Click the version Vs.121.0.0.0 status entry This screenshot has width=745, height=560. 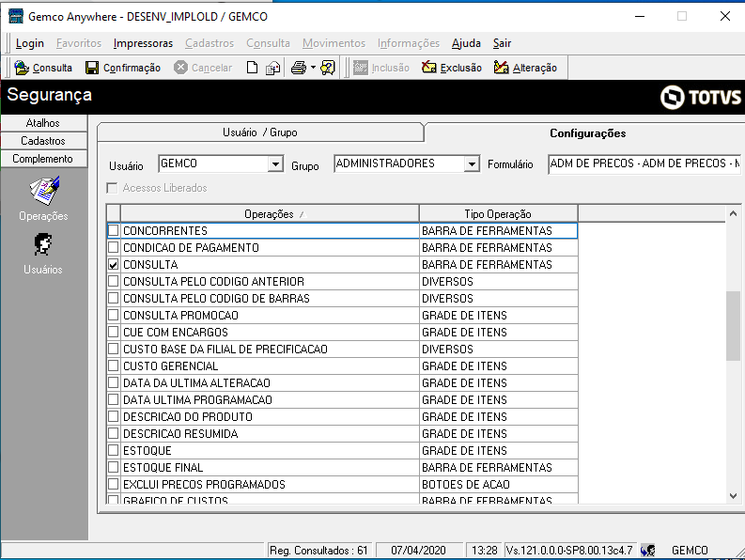click(569, 551)
